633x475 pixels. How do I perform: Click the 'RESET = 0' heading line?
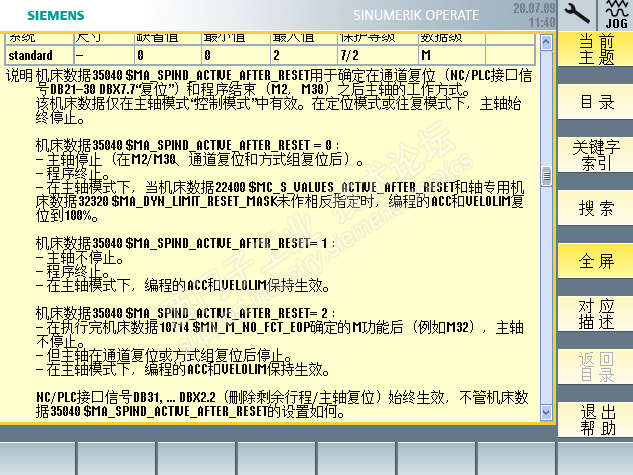(x=187, y=145)
